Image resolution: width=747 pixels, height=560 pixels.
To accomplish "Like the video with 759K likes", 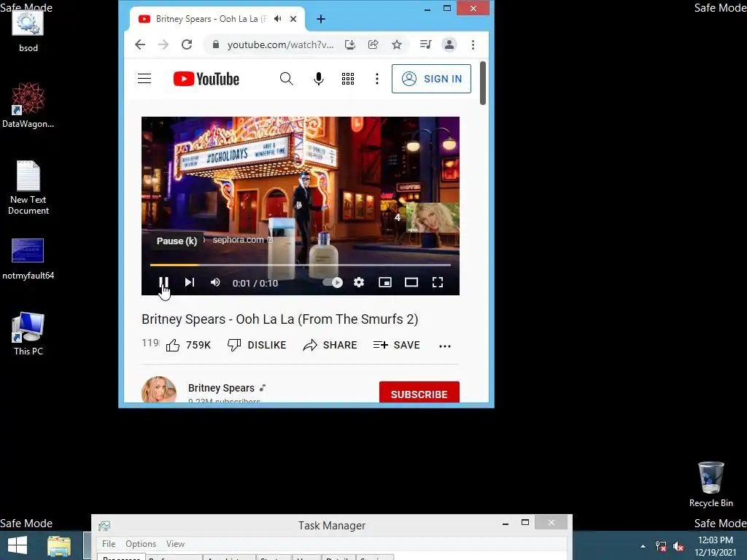I will coord(188,345).
